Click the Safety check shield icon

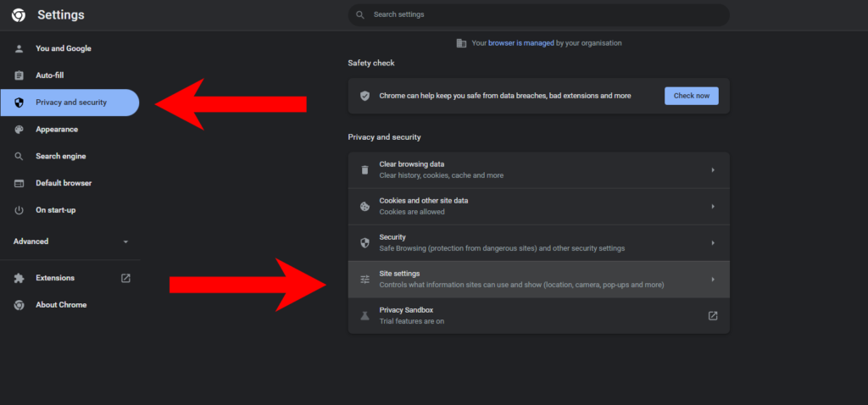pos(364,96)
